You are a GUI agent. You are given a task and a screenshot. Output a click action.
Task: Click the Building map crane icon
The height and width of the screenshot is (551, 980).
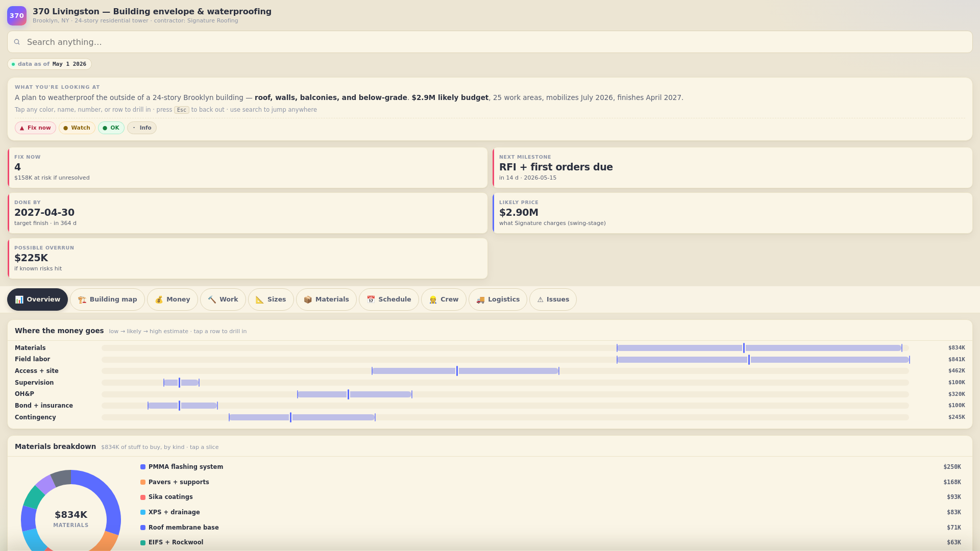(x=82, y=299)
